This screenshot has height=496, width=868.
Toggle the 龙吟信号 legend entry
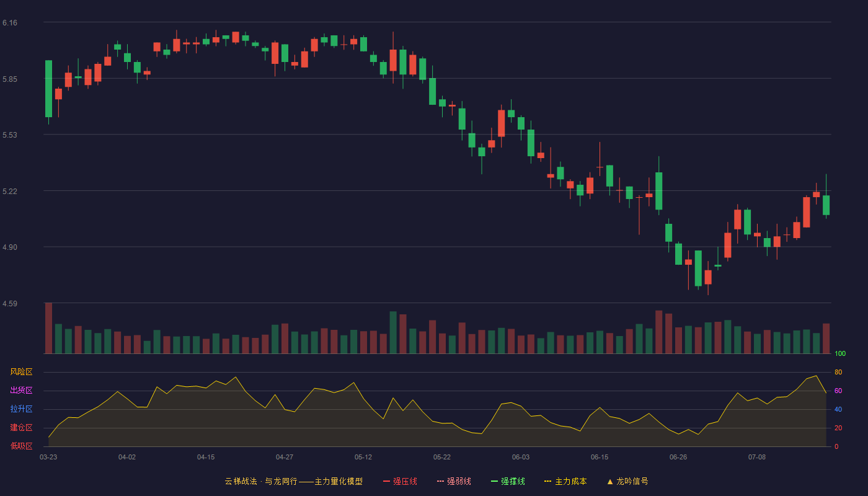pos(627,481)
